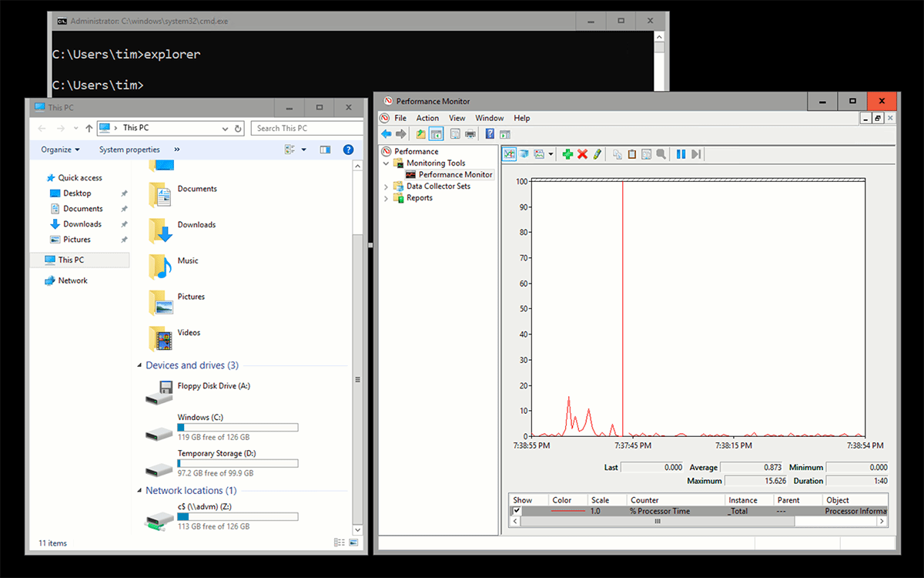Click the View Current Activity graph icon

509,154
